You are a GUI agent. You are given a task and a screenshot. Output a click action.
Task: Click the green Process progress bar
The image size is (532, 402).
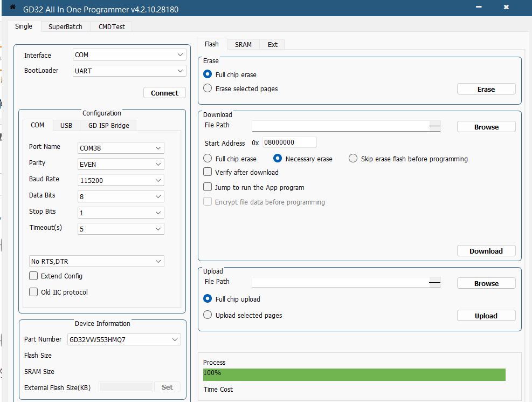pos(354,374)
